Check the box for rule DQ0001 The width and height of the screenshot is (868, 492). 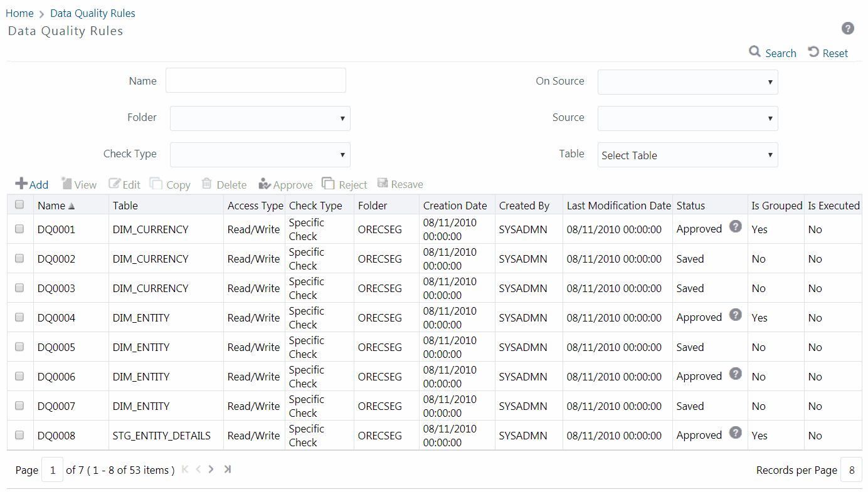(19, 229)
